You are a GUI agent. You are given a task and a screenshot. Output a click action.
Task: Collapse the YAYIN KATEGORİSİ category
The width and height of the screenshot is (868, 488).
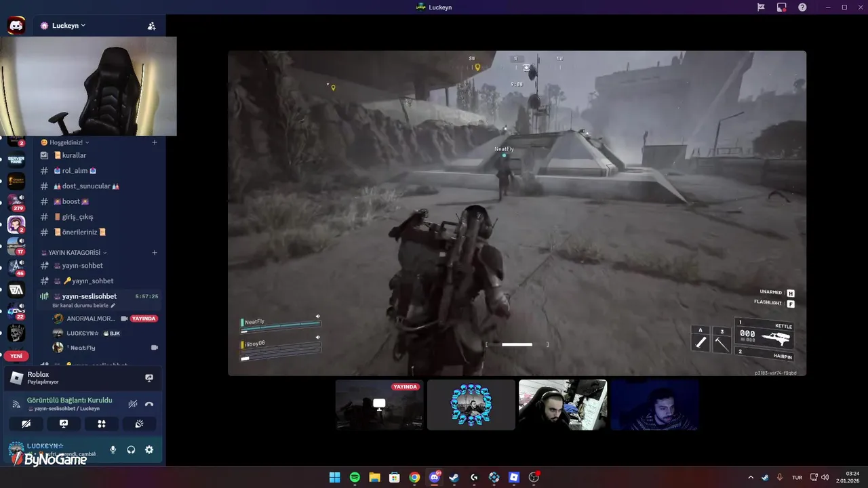tap(74, 253)
